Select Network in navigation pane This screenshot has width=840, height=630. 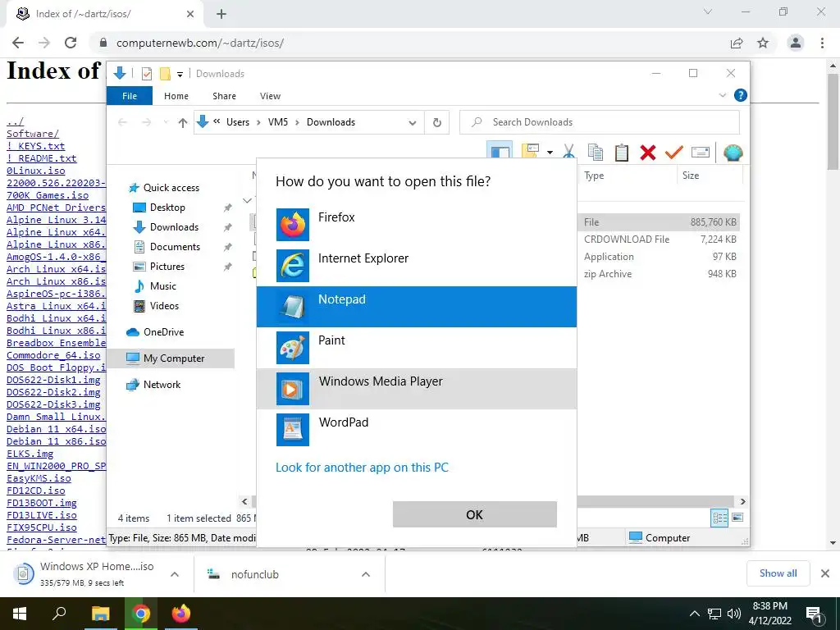[162, 385]
